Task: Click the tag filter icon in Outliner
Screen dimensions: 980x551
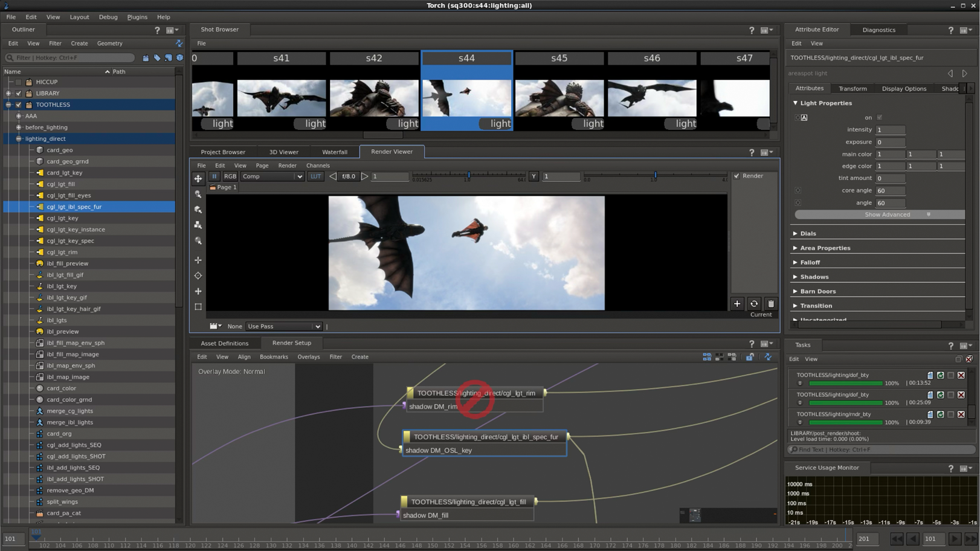Action: click(x=157, y=58)
